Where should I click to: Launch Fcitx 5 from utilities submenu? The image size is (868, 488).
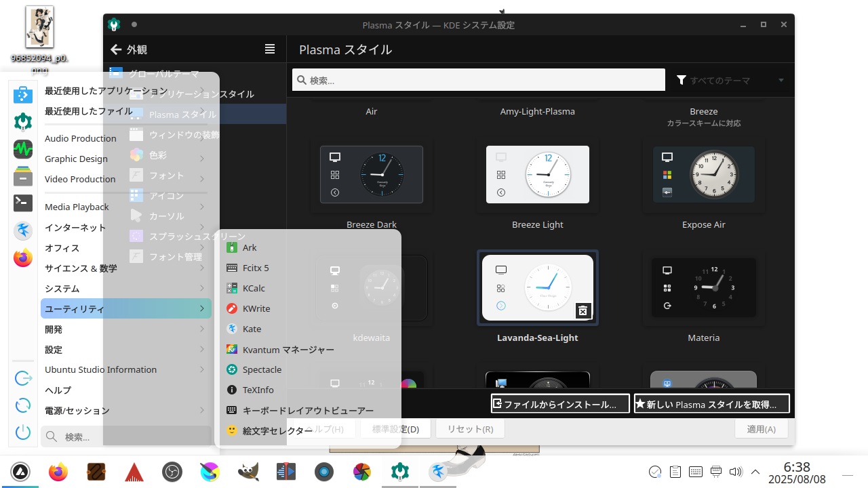coord(309,268)
